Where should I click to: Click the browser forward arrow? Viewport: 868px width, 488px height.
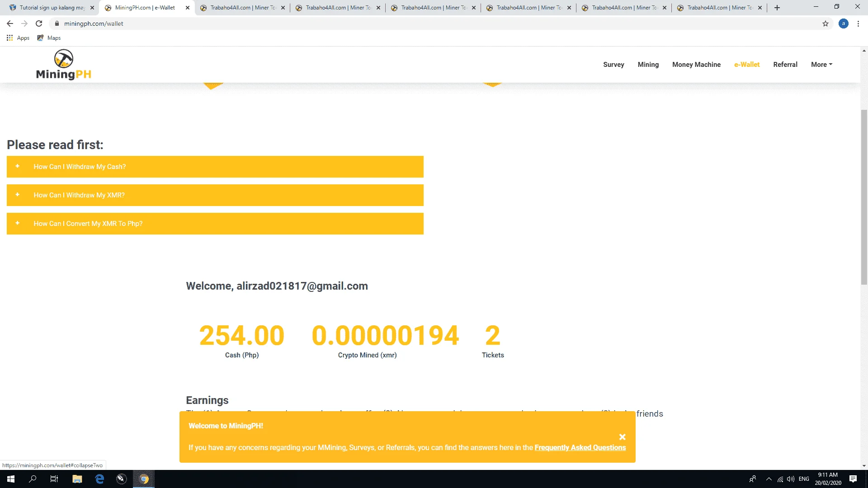(24, 23)
